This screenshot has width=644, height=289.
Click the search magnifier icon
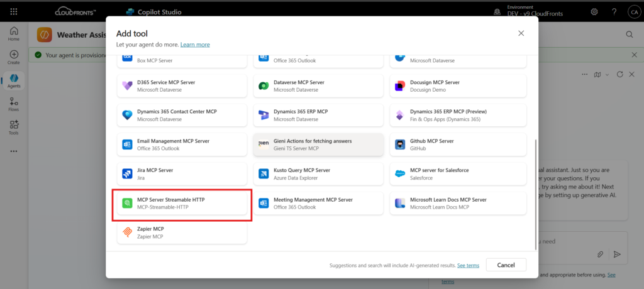click(629, 35)
